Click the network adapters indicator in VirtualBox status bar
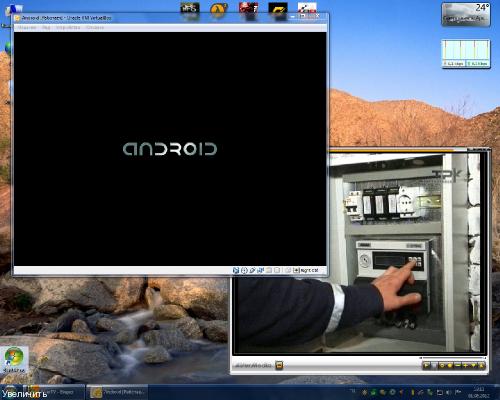The image size is (500, 400). 261,270
